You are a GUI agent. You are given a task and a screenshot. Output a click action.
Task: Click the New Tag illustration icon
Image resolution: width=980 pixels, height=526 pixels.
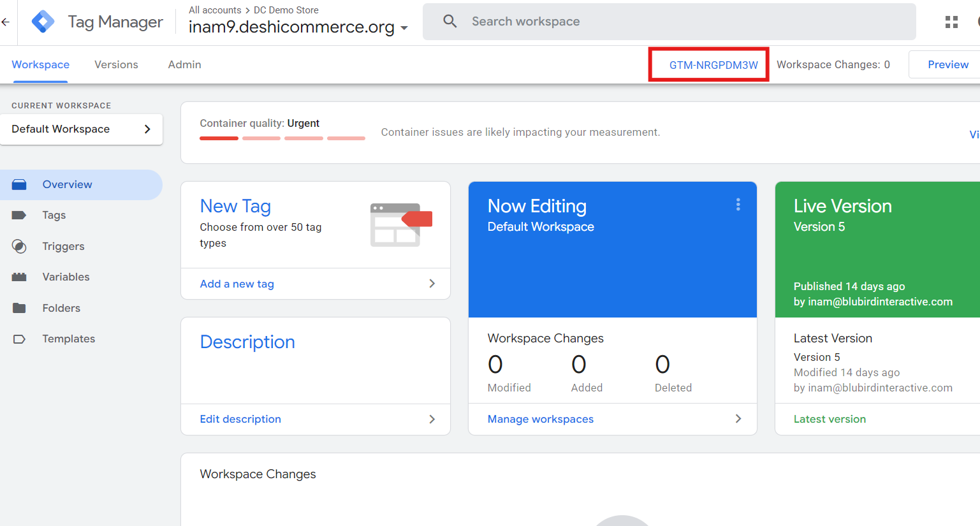point(401,225)
